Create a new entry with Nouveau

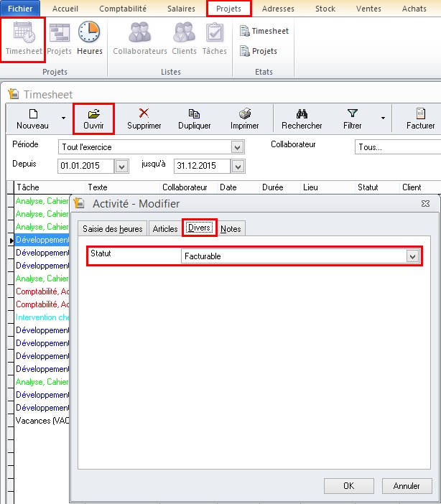click(32, 119)
